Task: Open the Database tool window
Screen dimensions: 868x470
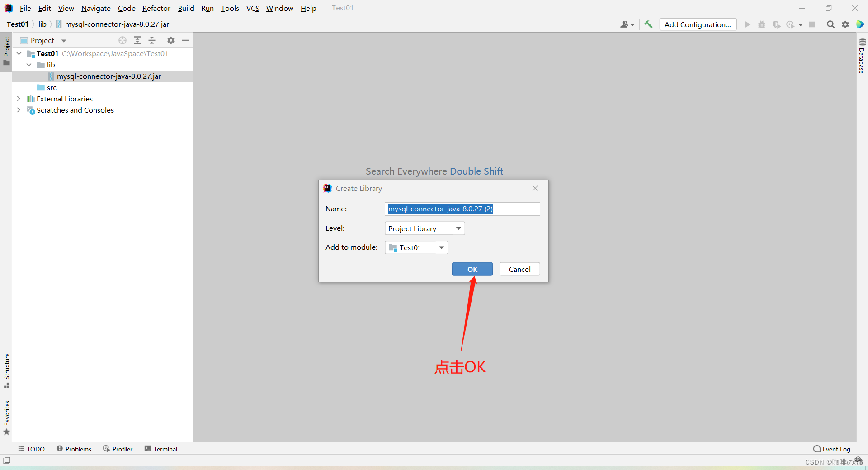Action: (x=862, y=56)
